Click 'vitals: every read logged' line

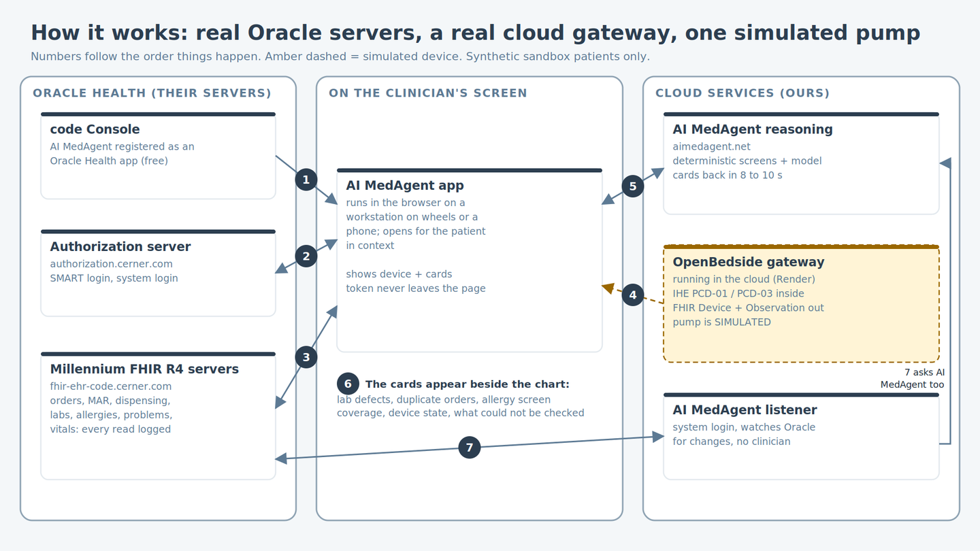click(x=110, y=429)
